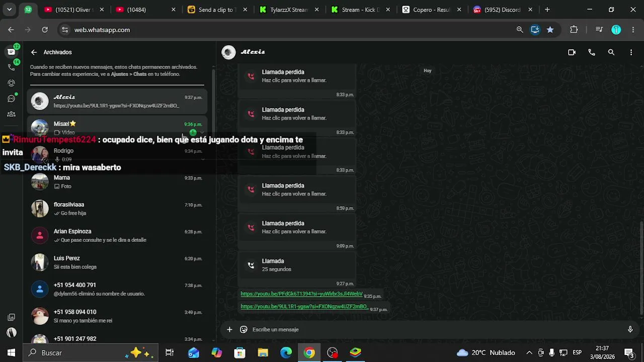Switch to the (5952) Discord tab

coord(503,10)
